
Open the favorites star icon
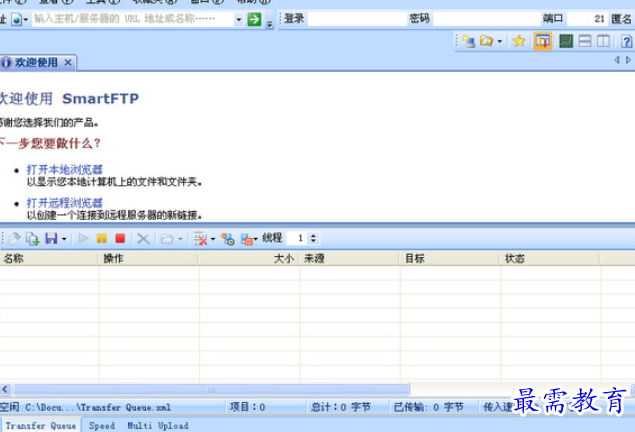point(519,41)
